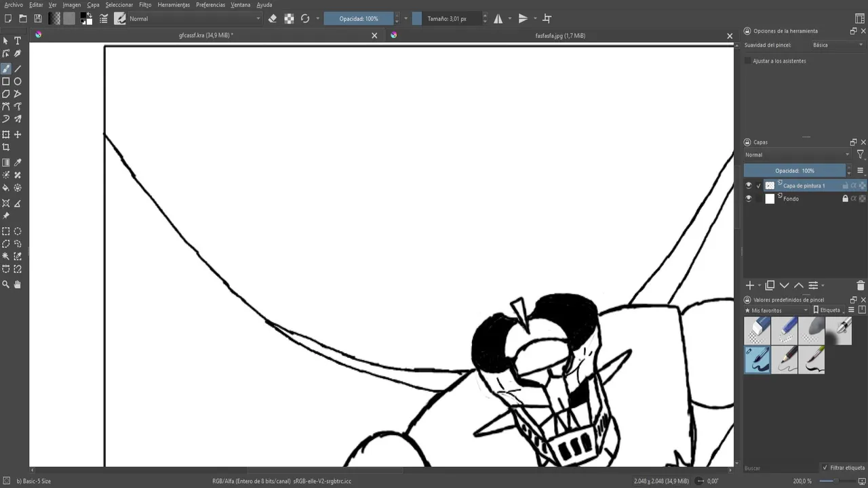The width and height of the screenshot is (868, 488).
Task: Select the eraser brush preset thumbnail
Action: [x=757, y=331]
